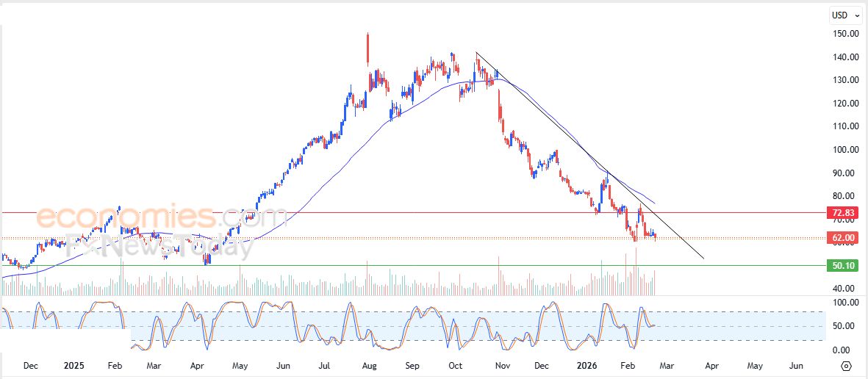Select the red 72.83 price label
Image resolution: width=868 pixels, height=379 pixels.
tap(842, 213)
